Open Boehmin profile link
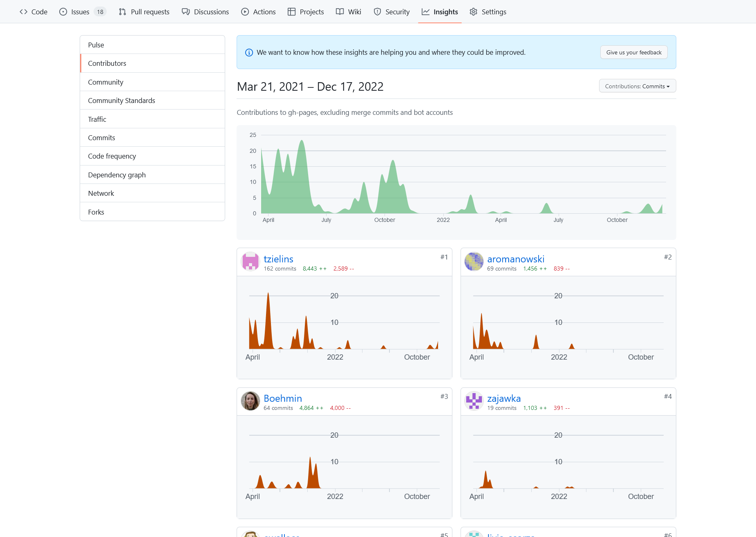Image resolution: width=756 pixels, height=537 pixels. pyautogui.click(x=283, y=398)
